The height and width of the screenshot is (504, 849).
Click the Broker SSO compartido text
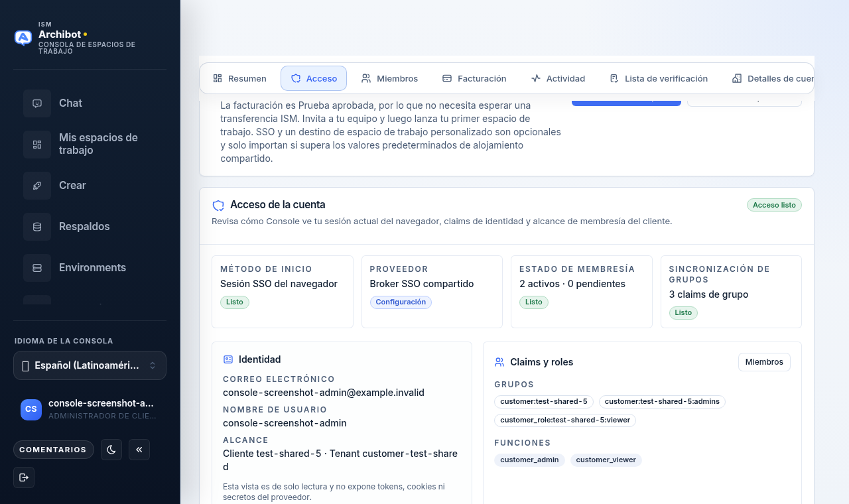click(422, 284)
